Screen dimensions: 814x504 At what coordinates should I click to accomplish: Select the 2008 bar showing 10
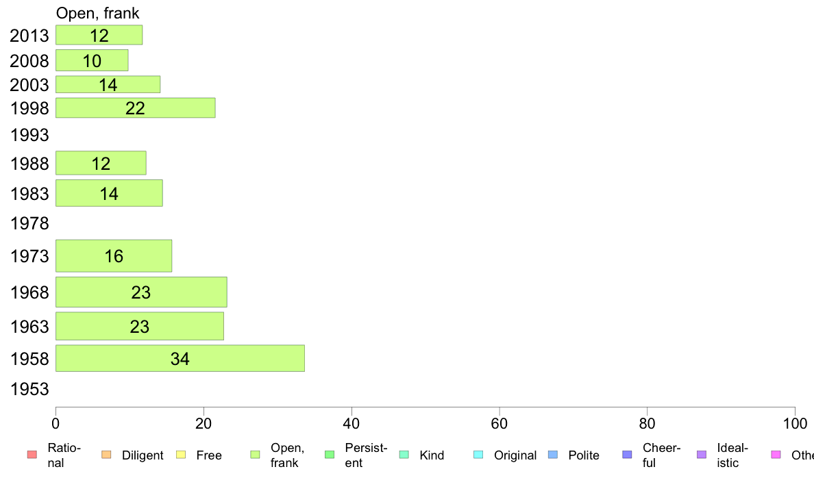pyautogui.click(x=92, y=60)
